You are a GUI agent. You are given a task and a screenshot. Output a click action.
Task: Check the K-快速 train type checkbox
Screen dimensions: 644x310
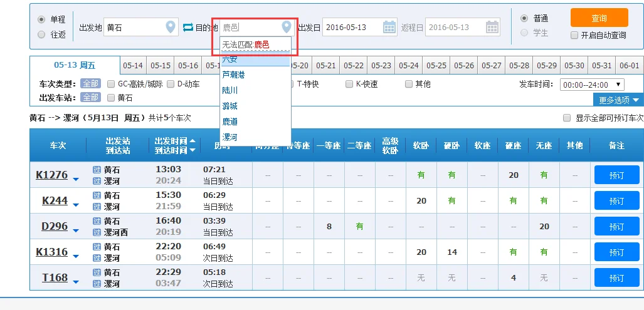(349, 84)
